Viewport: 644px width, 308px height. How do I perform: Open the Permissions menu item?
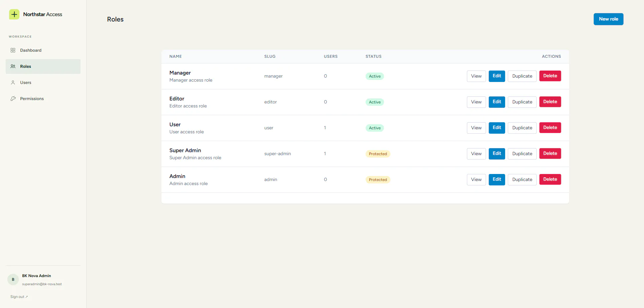pyautogui.click(x=43, y=99)
